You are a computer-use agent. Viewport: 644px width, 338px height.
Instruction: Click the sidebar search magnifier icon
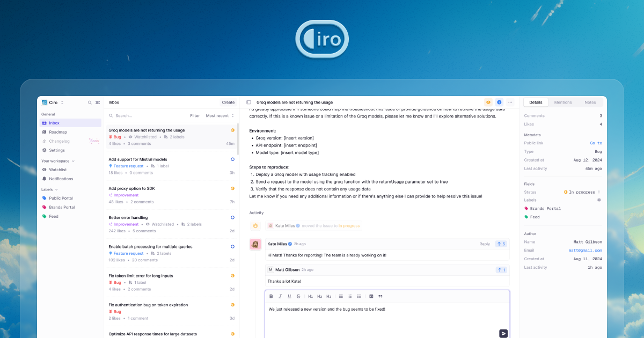[x=90, y=102]
